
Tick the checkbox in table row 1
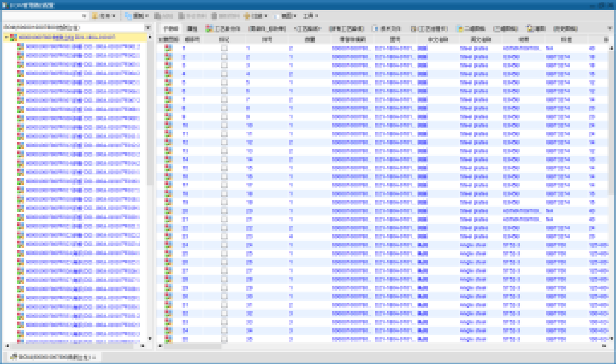[x=224, y=48]
